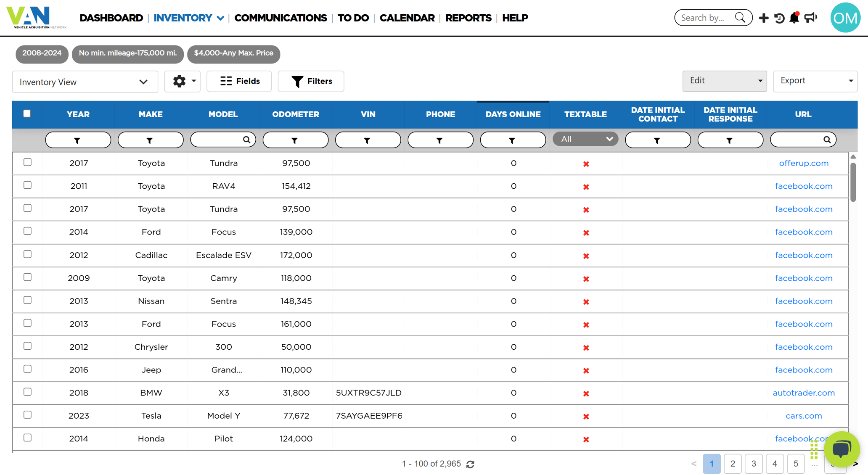Click the refresh icon beside record count
The height and width of the screenshot is (475, 868).
(x=470, y=464)
